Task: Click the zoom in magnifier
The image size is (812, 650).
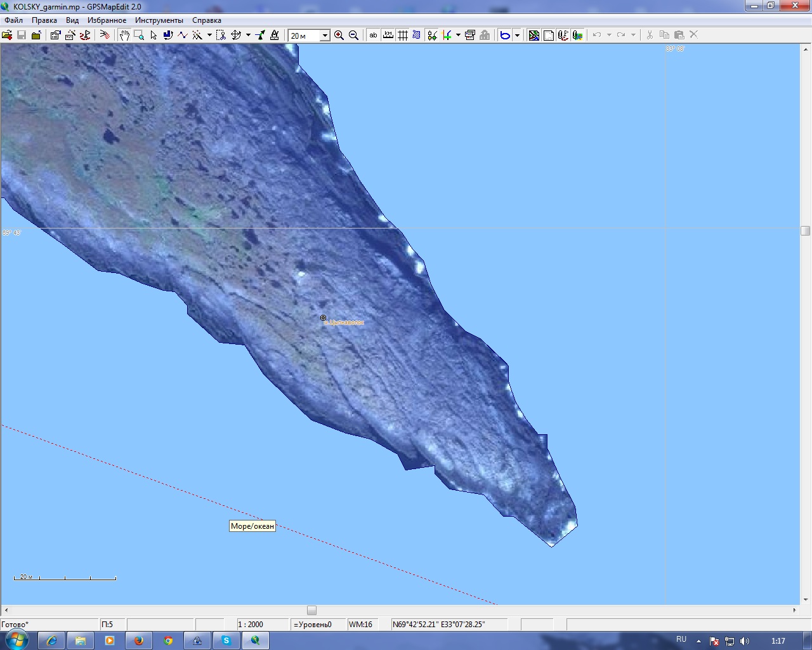Action: (339, 36)
